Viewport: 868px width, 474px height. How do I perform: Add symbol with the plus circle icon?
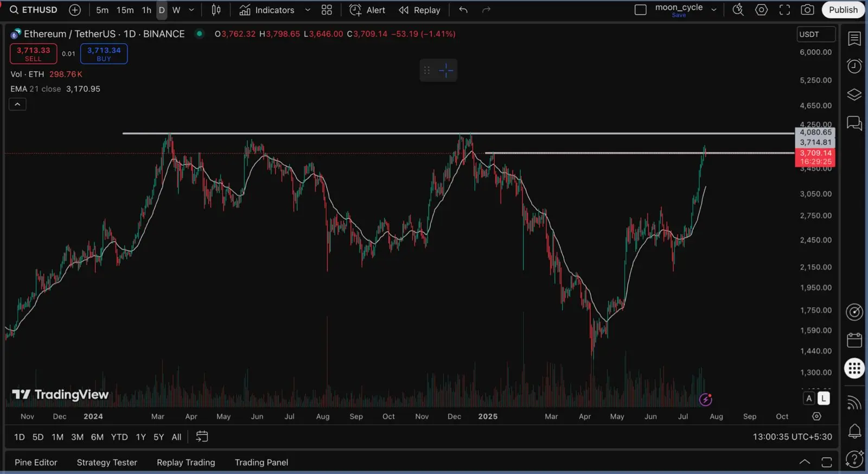pyautogui.click(x=75, y=10)
